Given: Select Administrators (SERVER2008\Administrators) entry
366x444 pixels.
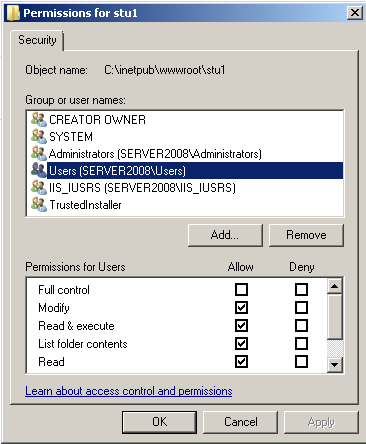Looking at the screenshot, I should coord(155,154).
